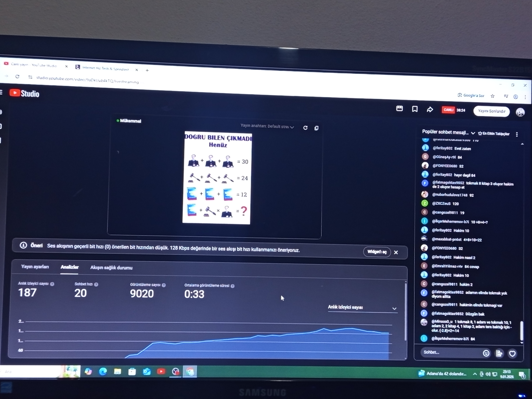532x399 pixels.
Task: Open Outlook from the taskbar
Action: click(147, 372)
